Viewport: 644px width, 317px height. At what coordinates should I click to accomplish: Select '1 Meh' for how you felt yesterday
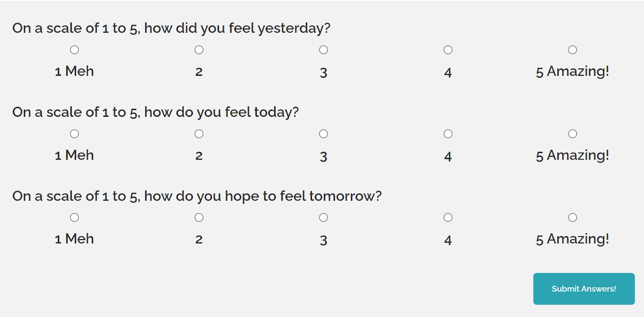click(x=74, y=50)
